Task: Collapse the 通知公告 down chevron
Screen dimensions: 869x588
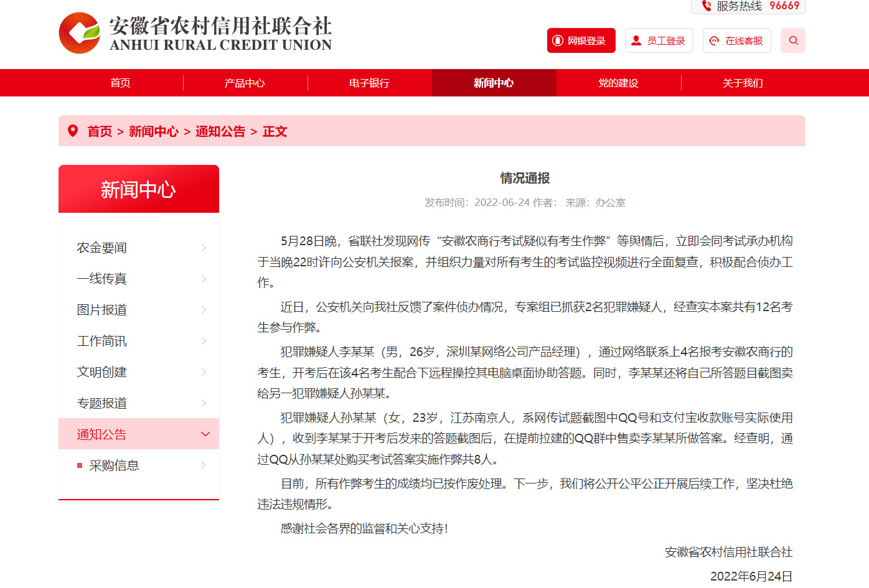Action: click(x=205, y=434)
